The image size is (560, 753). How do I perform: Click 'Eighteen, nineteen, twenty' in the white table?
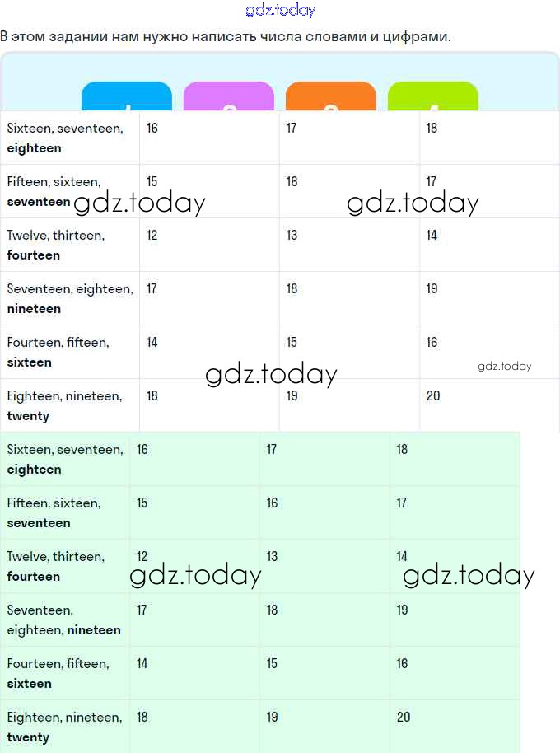pyautogui.click(x=64, y=405)
